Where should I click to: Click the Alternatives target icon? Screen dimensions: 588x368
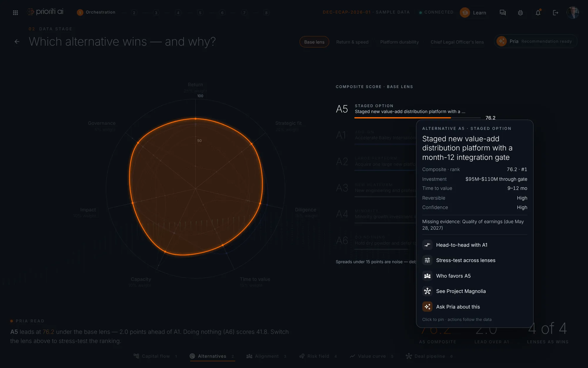192,356
